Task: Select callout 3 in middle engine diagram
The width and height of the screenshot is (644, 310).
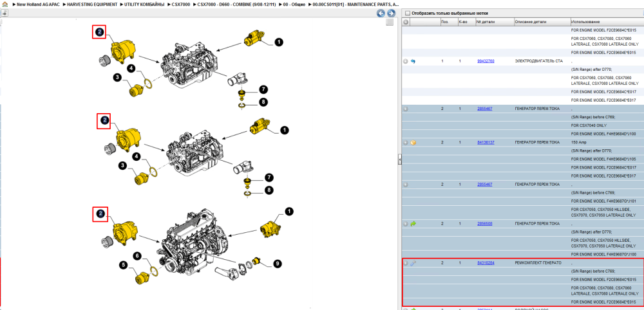Action: coord(122,165)
